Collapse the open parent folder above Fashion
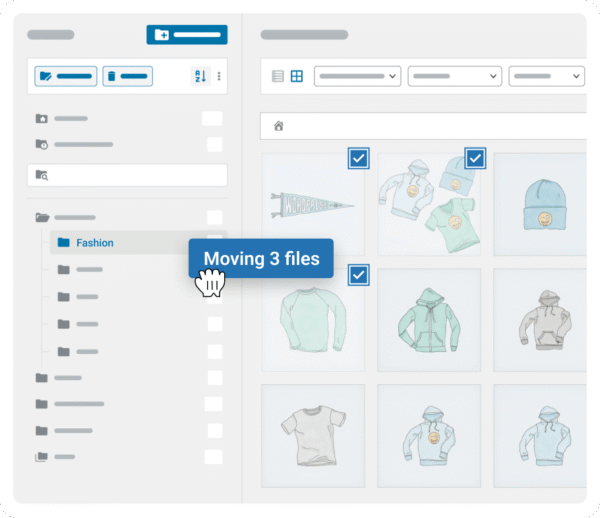This screenshot has height=518, width=600. (x=42, y=217)
